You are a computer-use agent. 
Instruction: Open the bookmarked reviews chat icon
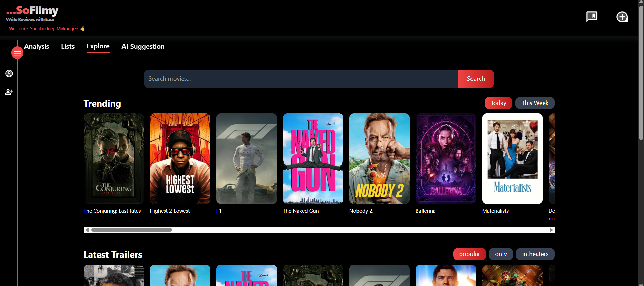pyautogui.click(x=592, y=17)
